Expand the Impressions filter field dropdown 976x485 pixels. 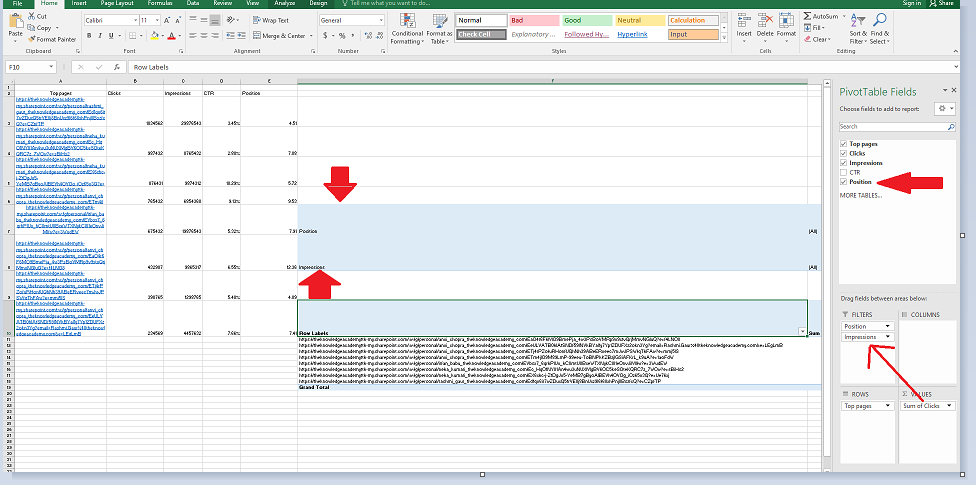(889, 337)
